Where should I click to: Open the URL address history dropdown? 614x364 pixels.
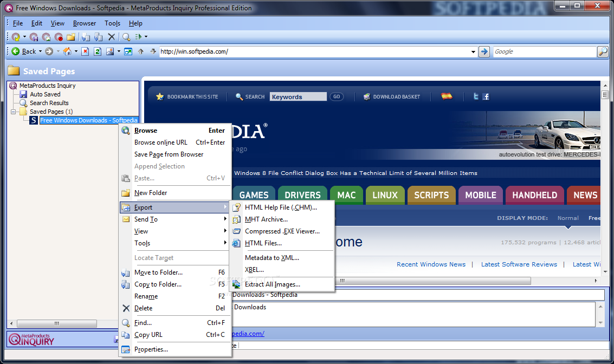pyautogui.click(x=473, y=51)
